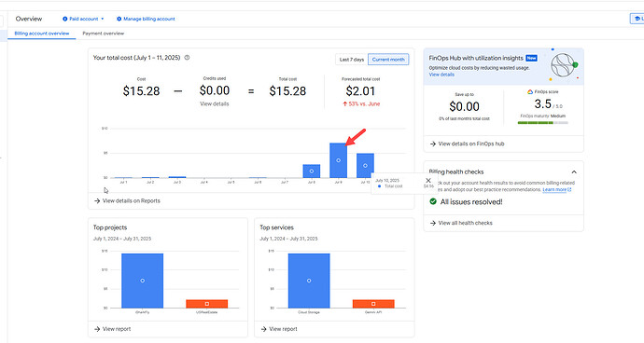Viewport: 644px width, 343px height.
Task: Click arrow icon beside View details on Reports
Action: pos(97,201)
